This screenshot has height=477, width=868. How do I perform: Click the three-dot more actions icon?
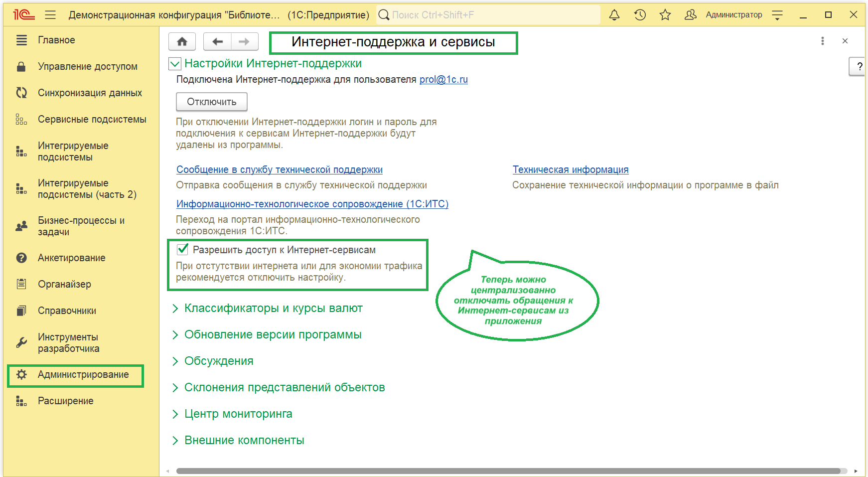point(822,41)
